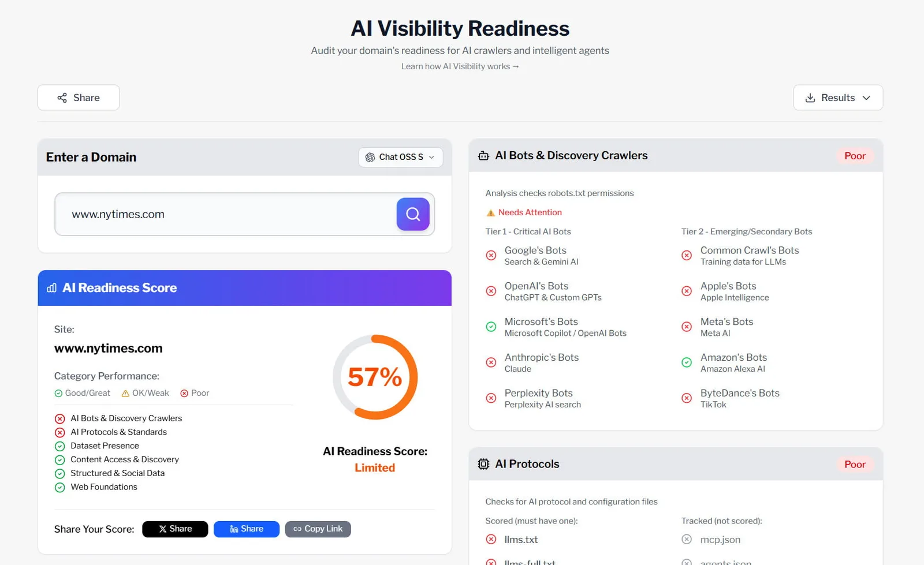The height and width of the screenshot is (565, 924).
Task: Click the green check beside Web Foundations
Action: coord(60,487)
